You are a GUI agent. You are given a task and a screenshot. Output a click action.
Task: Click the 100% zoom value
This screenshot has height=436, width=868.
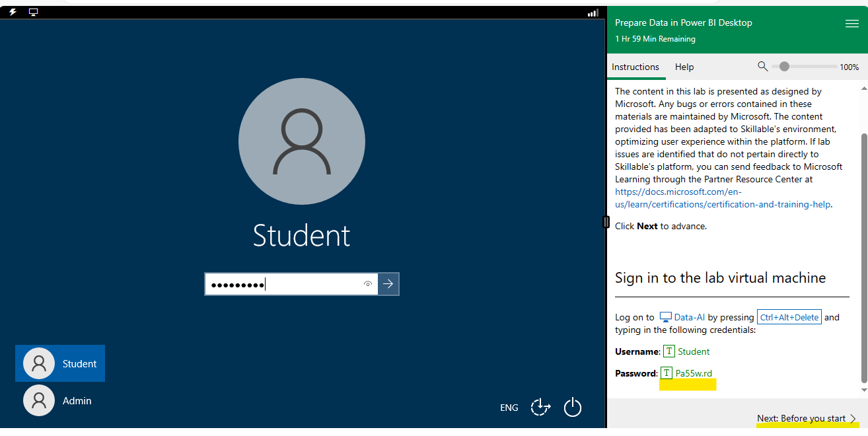850,67
